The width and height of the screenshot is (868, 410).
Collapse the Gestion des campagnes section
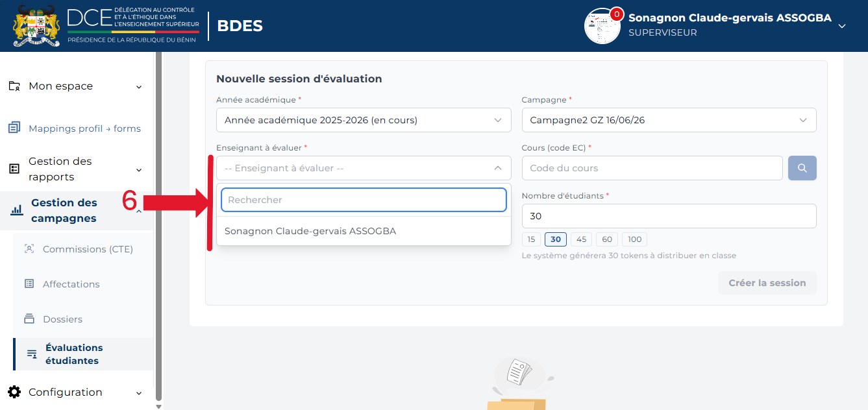tap(139, 211)
